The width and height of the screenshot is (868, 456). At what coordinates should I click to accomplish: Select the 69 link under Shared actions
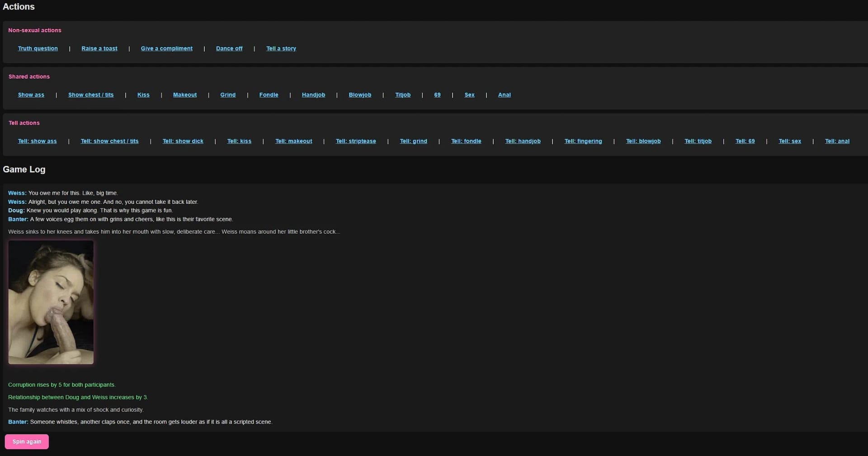coord(437,95)
